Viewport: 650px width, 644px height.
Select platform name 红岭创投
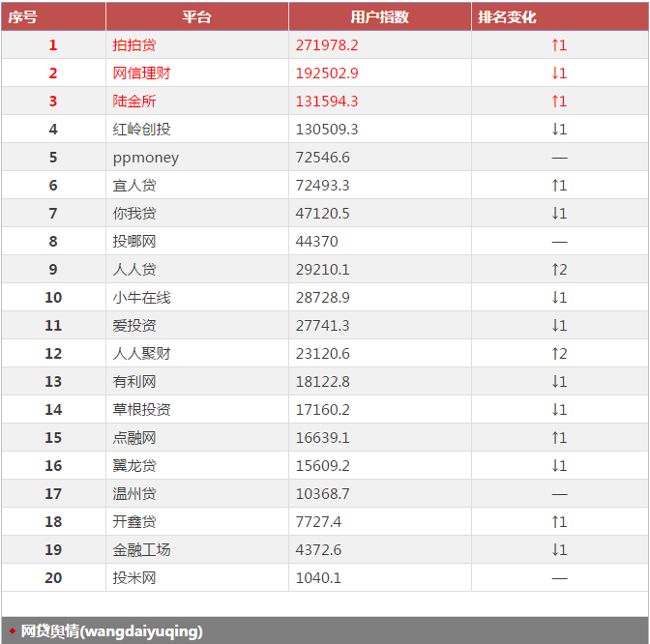[x=142, y=130]
